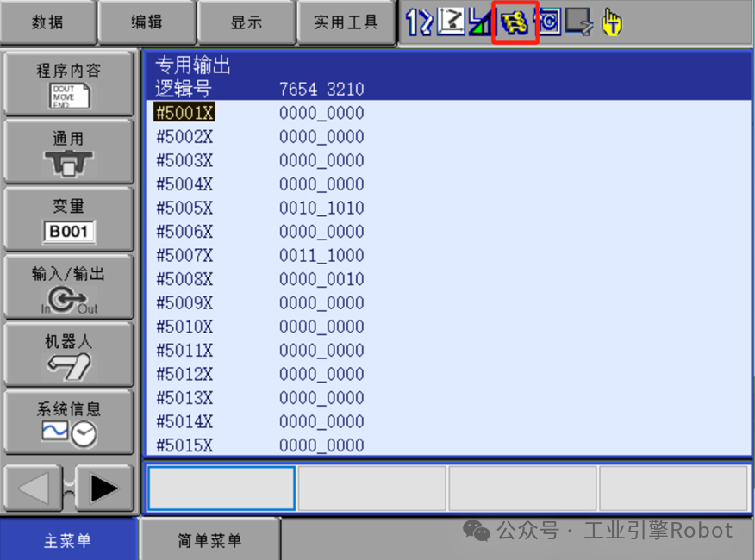
Task: Click the 主菜单 button
Action: point(69,540)
